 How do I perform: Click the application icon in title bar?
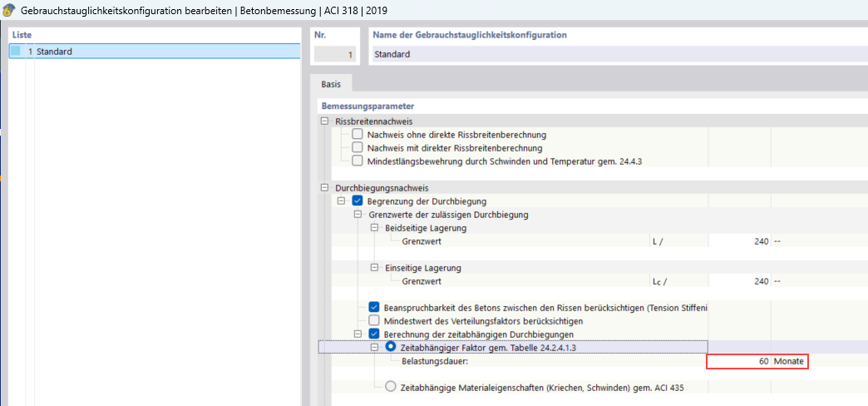(8, 10)
